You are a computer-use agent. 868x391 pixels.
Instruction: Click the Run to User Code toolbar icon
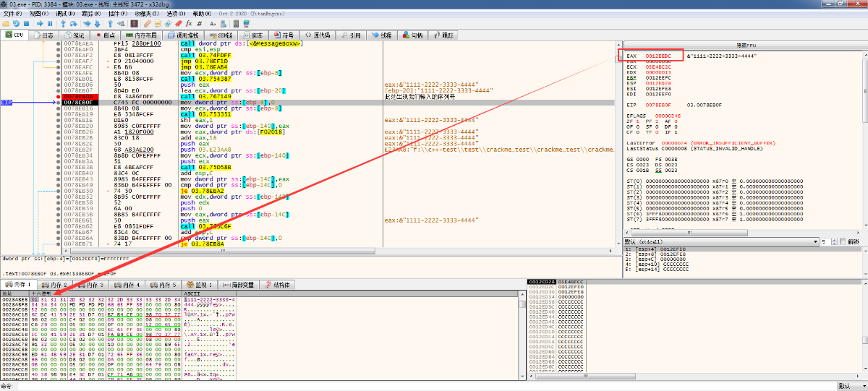coord(121,24)
